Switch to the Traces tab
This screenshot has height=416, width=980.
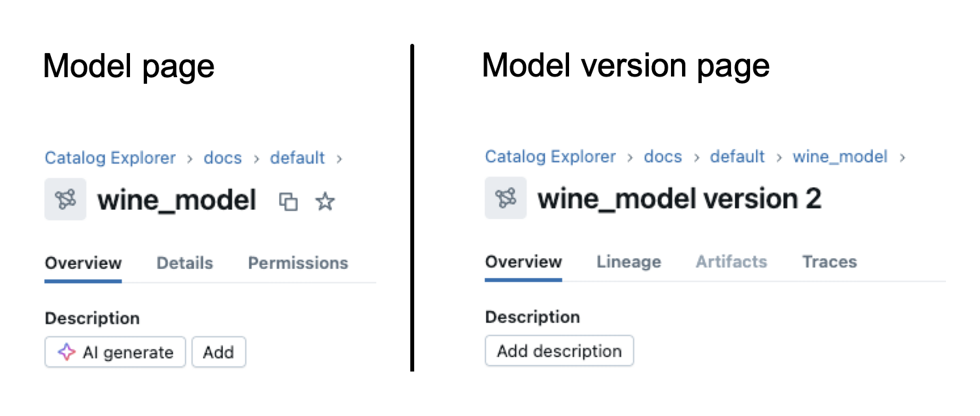[x=829, y=262]
